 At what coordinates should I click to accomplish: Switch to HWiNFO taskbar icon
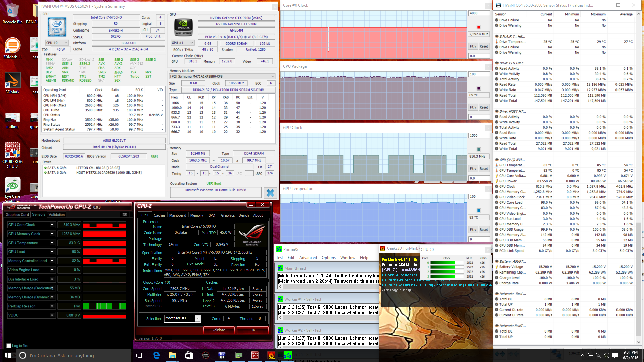(x=222, y=355)
